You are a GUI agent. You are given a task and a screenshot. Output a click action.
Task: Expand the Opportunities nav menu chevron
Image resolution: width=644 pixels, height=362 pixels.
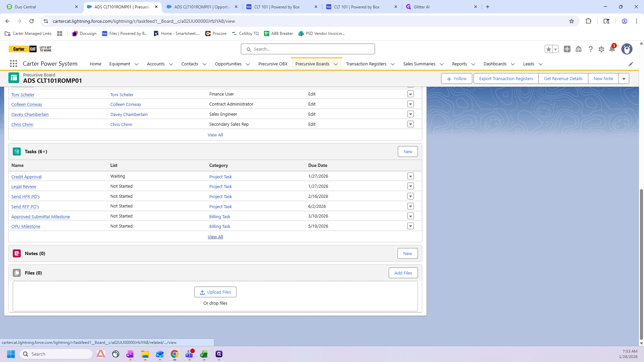[x=248, y=64]
